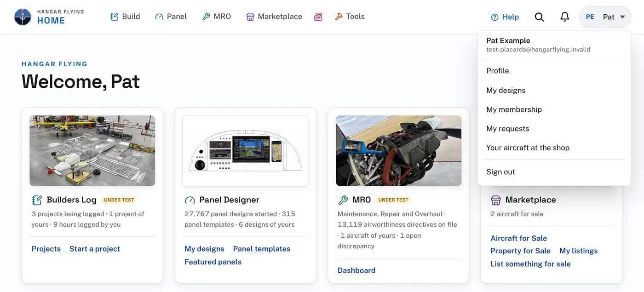Screen dimensions: 644x292
Task: Open the Tools navigation menu
Action: point(350,17)
